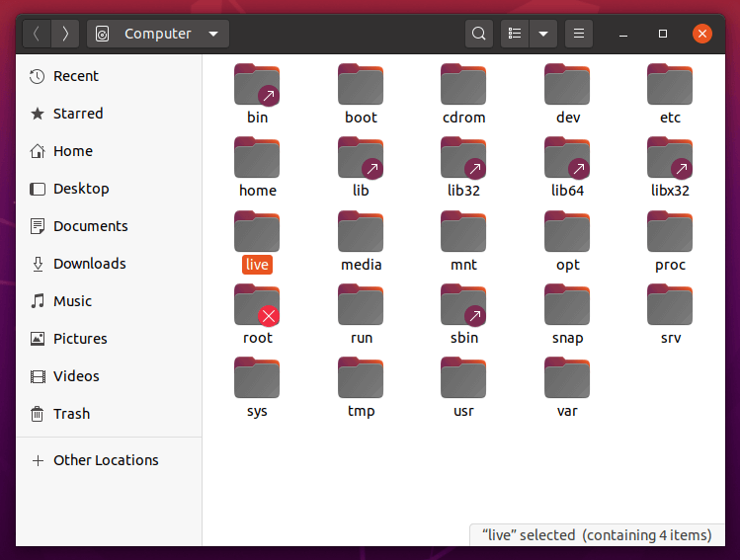This screenshot has width=740, height=560.
Task: Click the search magnifier icon
Action: click(x=478, y=34)
